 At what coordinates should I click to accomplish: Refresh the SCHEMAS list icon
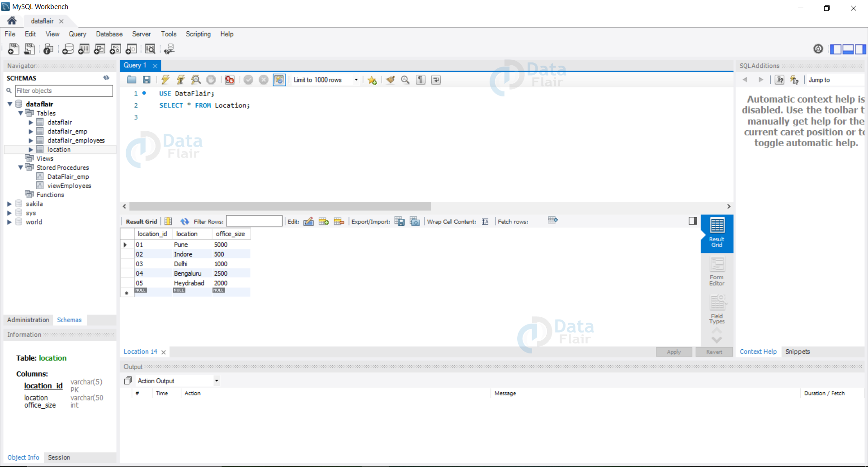[106, 78]
